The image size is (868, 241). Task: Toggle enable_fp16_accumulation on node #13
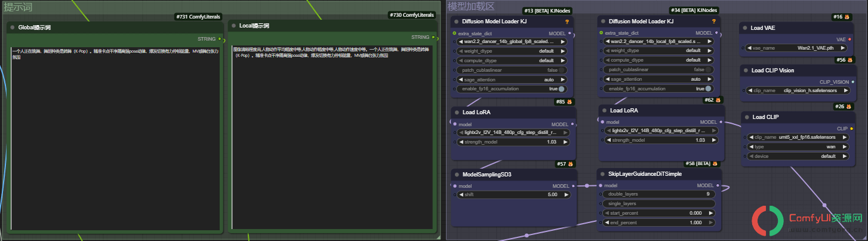[x=512, y=89]
